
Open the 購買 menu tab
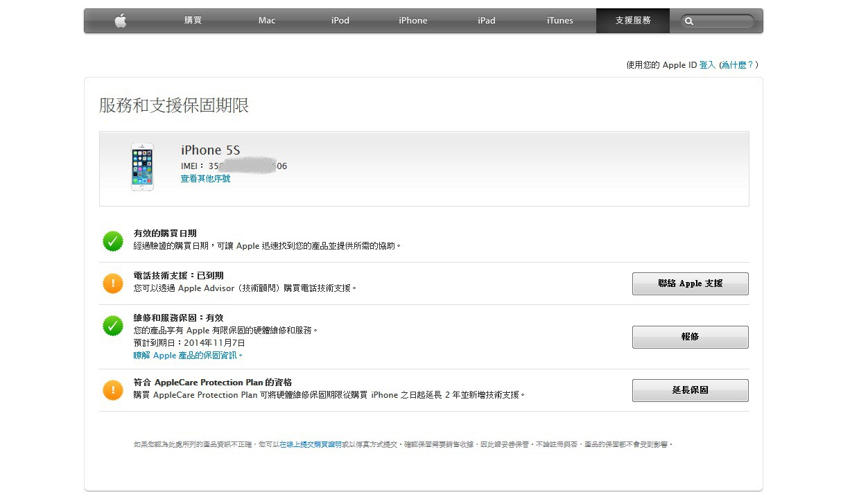(x=193, y=21)
